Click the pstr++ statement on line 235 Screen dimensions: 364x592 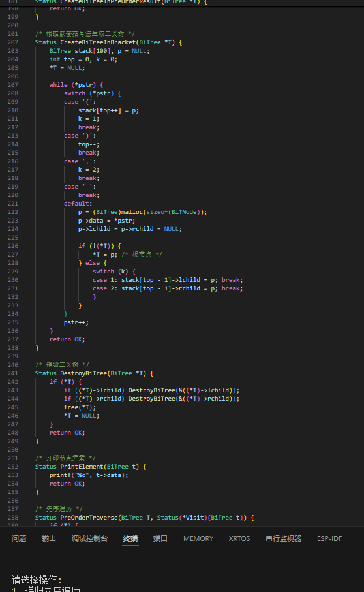(76, 322)
